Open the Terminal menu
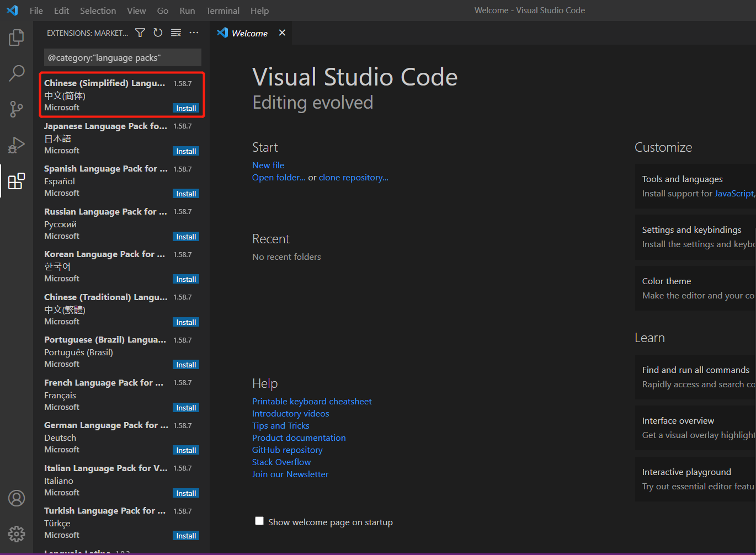 [x=222, y=10]
